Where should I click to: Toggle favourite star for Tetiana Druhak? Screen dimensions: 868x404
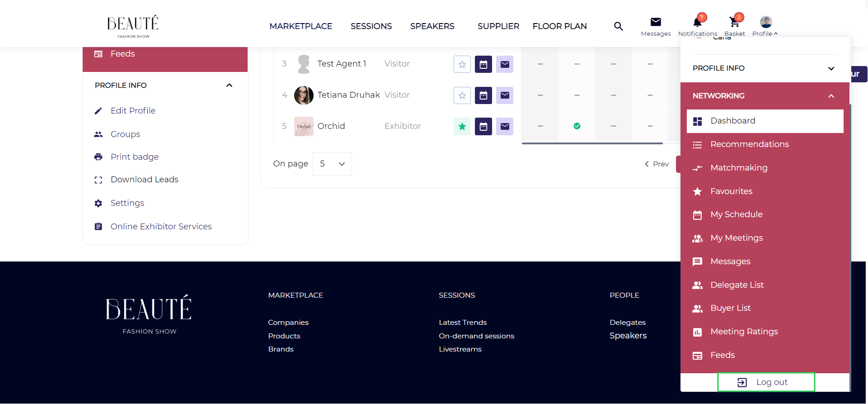(462, 95)
